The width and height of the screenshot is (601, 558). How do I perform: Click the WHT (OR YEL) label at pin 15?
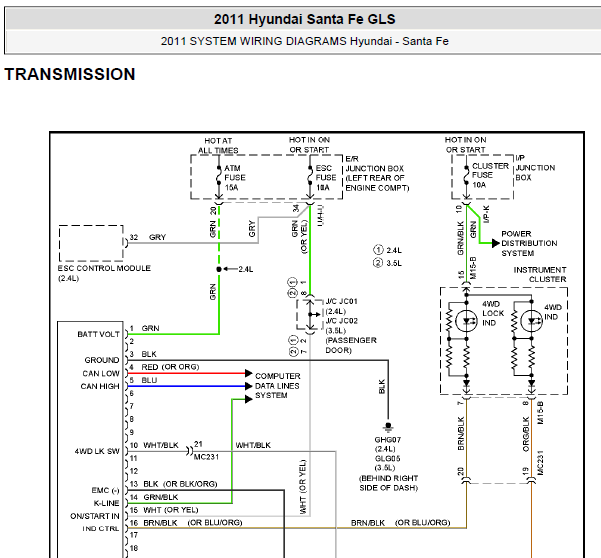(171, 510)
